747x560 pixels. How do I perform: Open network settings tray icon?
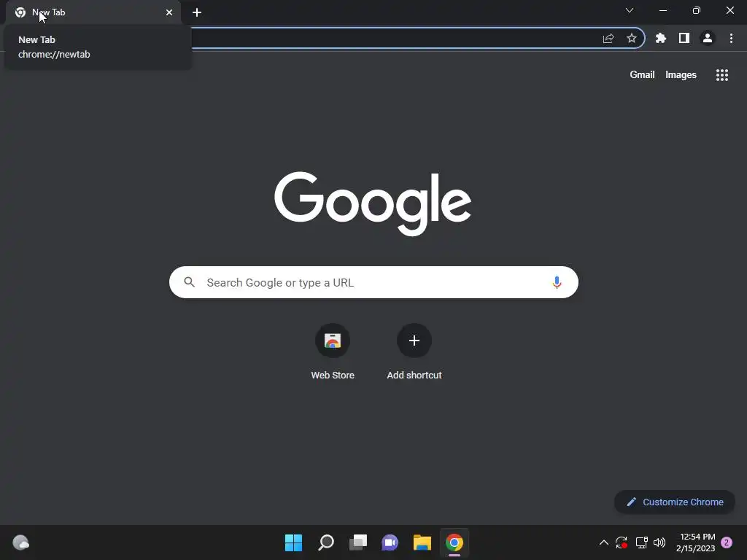[x=642, y=542]
